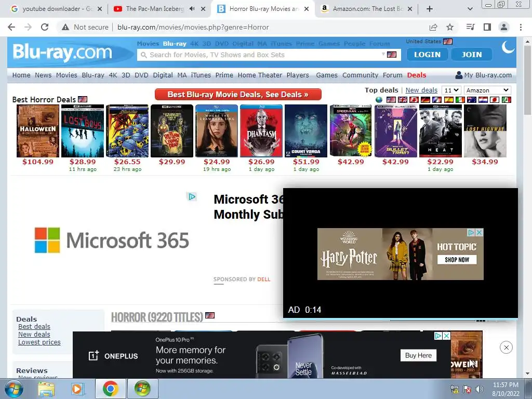Open the Community menu item

click(x=361, y=75)
